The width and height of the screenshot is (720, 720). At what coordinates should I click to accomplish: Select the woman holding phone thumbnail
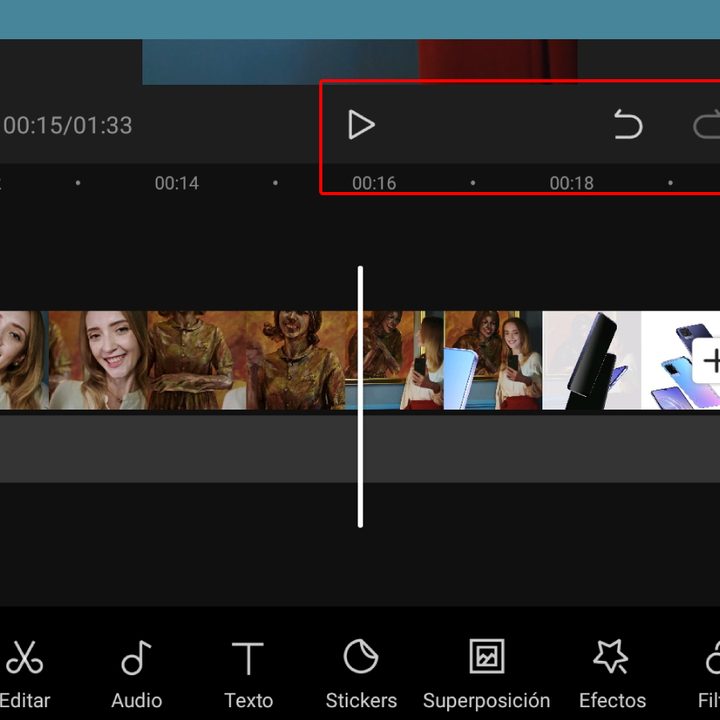pos(493,360)
